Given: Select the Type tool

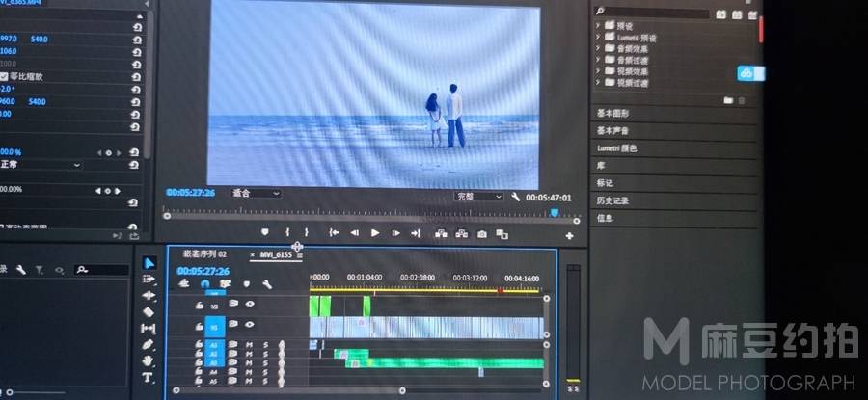Looking at the screenshot, I should tap(147, 378).
